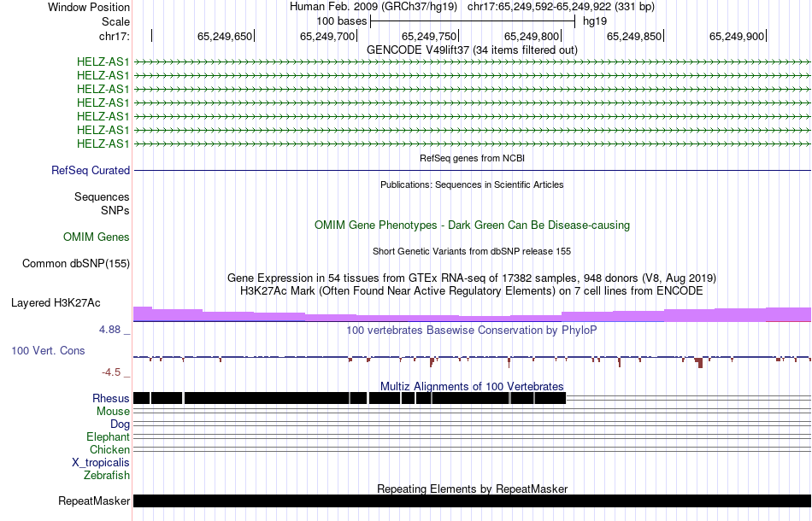Click the H3K27Ac Mark ENCODE title
Screen dimensions: 812x521
tap(472, 290)
